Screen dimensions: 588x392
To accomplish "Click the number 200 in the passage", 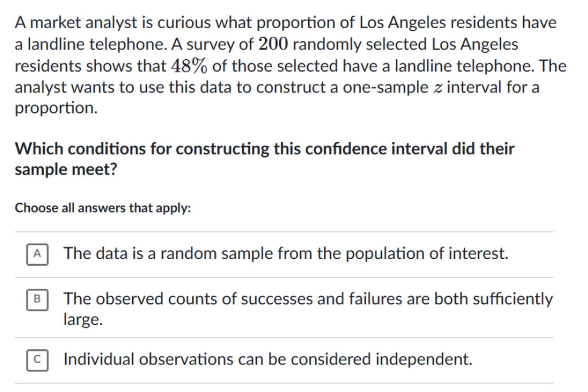I will point(273,44).
